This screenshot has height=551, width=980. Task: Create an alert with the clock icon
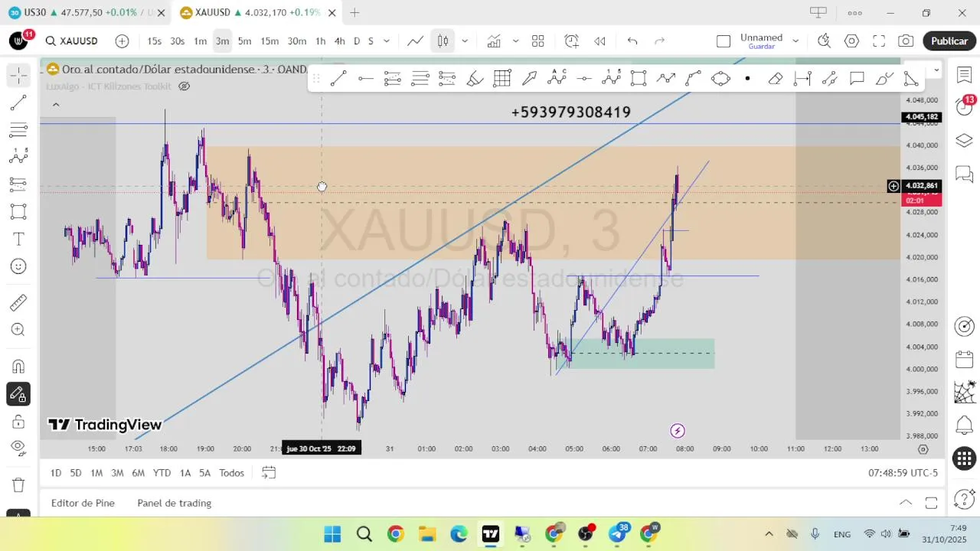click(572, 41)
